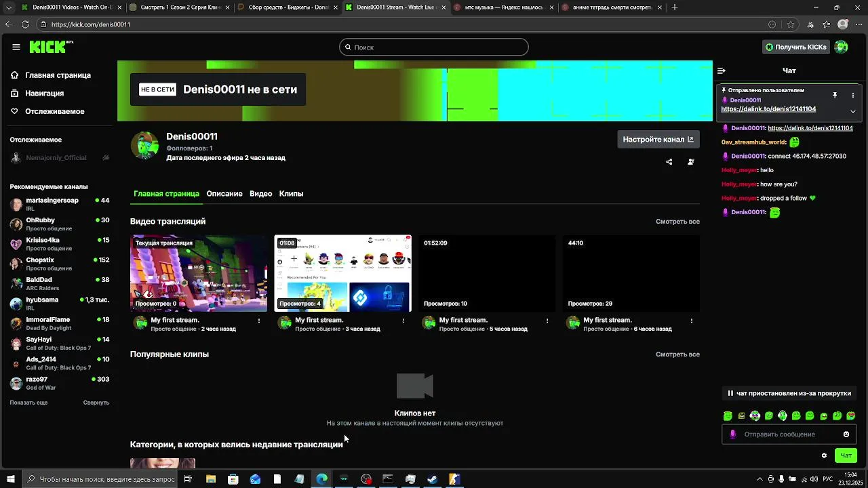Open chat settings gear icon
The height and width of the screenshot is (488, 868).
click(824, 455)
